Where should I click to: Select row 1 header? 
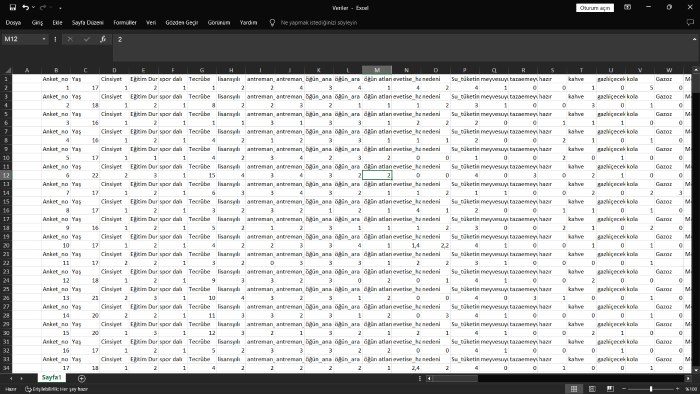point(6,79)
